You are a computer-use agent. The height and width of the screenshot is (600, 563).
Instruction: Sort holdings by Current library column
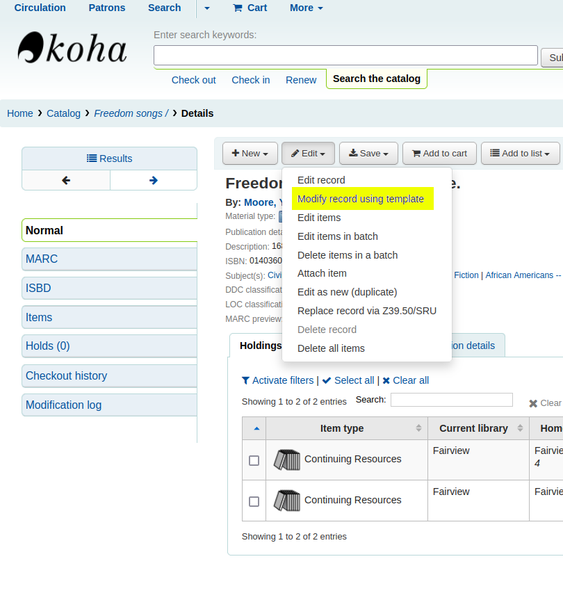click(478, 428)
